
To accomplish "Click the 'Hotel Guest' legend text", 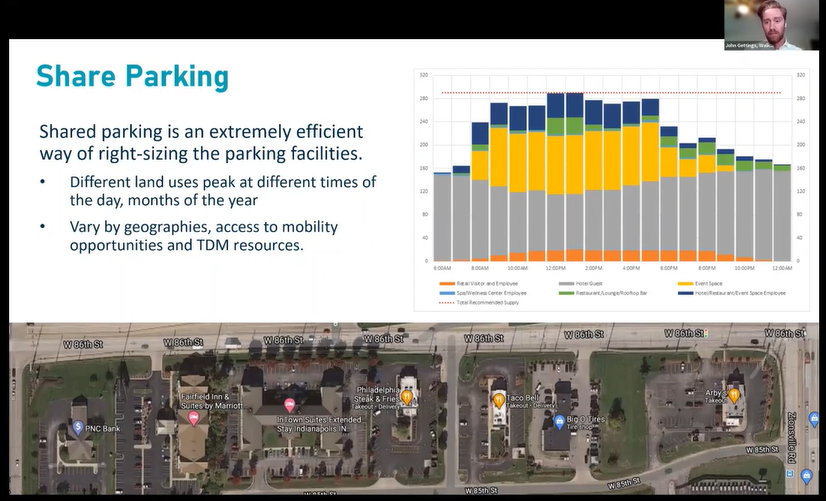I will coord(589,284).
